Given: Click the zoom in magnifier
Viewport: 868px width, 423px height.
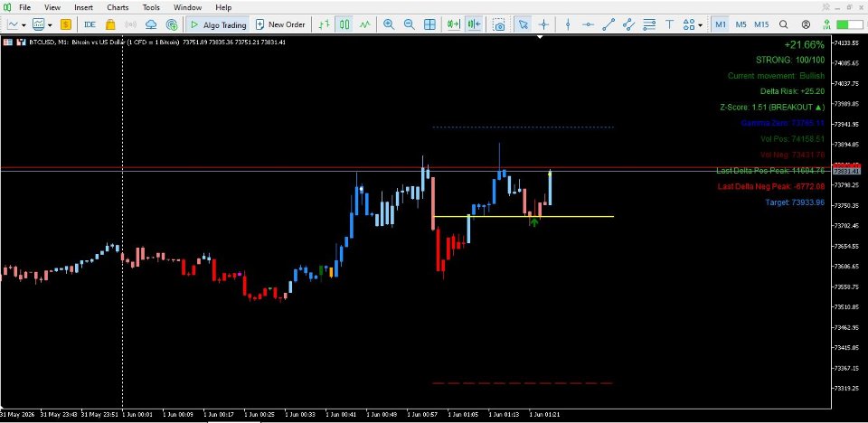Looking at the screenshot, I should 389,24.
